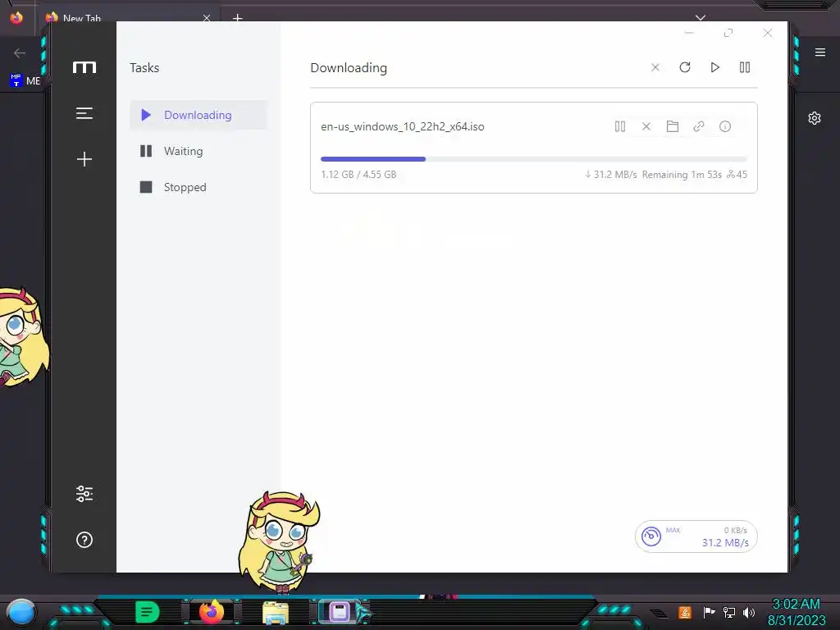Show iso file in folder
Viewport: 840px width, 630px height.
pyautogui.click(x=673, y=126)
